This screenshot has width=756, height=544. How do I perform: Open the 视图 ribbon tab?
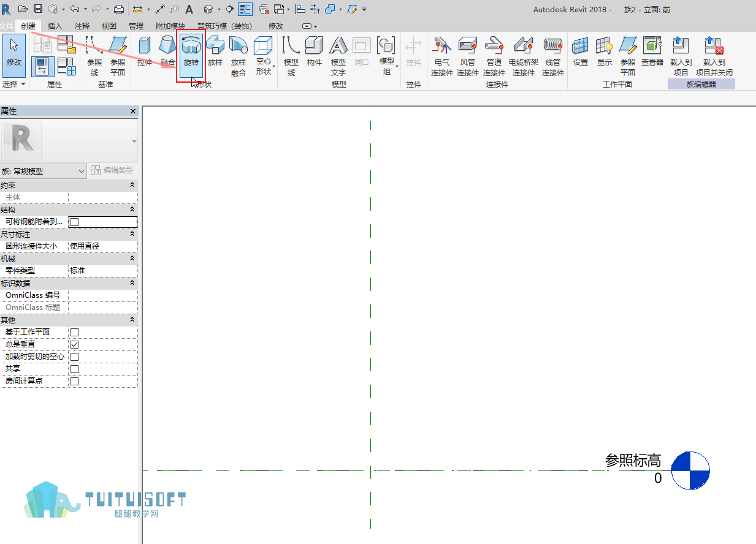tap(109, 26)
